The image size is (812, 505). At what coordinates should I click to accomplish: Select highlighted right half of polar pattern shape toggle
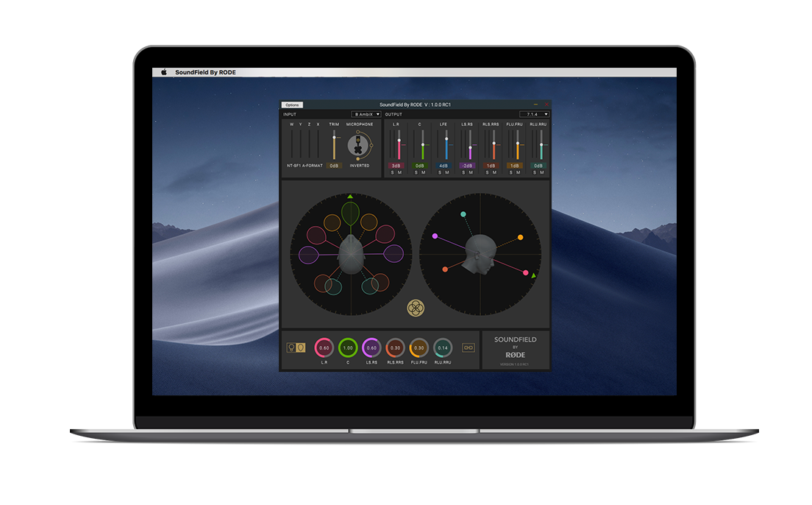(300, 347)
